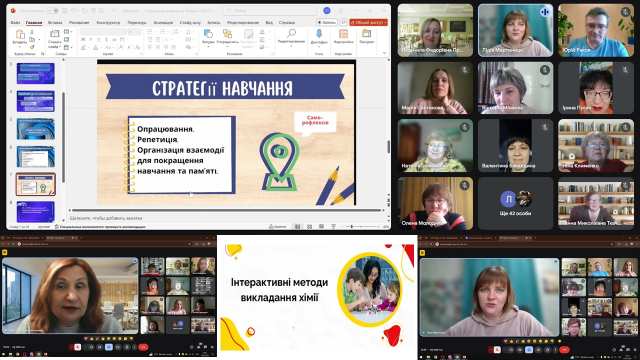Image resolution: width=640 pixels, height=360 pixels.
Task: Open the font name combo box
Action: (103, 32)
